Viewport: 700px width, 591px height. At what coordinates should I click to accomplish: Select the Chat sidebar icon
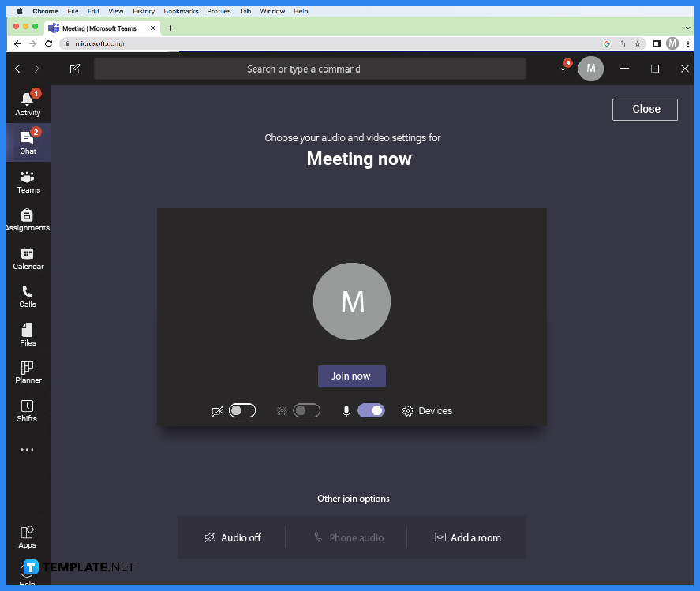coord(28,142)
